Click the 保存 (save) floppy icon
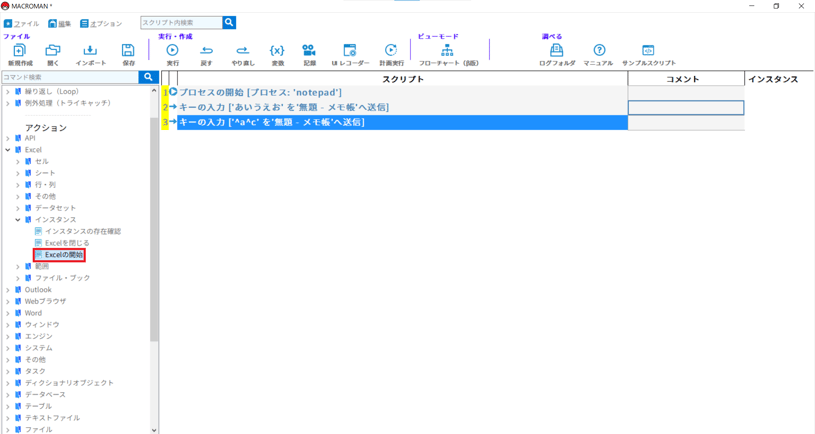The image size is (815, 434). pos(128,50)
